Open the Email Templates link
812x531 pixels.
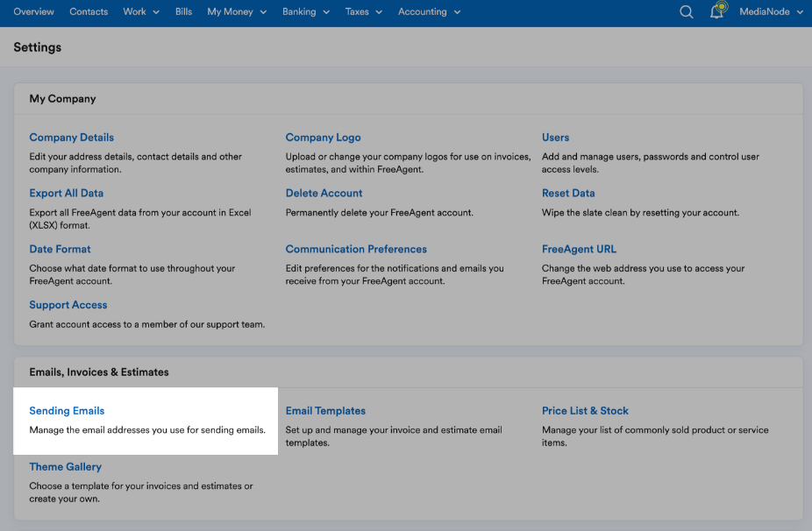(325, 410)
